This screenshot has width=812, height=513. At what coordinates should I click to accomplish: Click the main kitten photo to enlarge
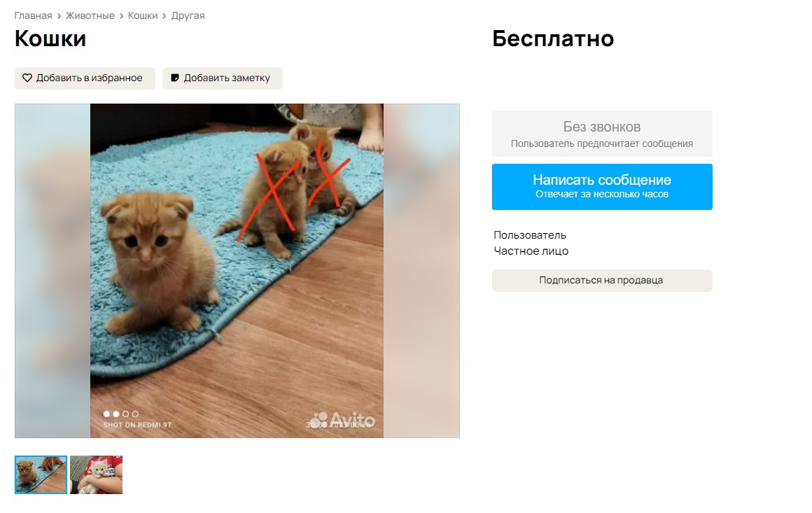[x=237, y=271]
